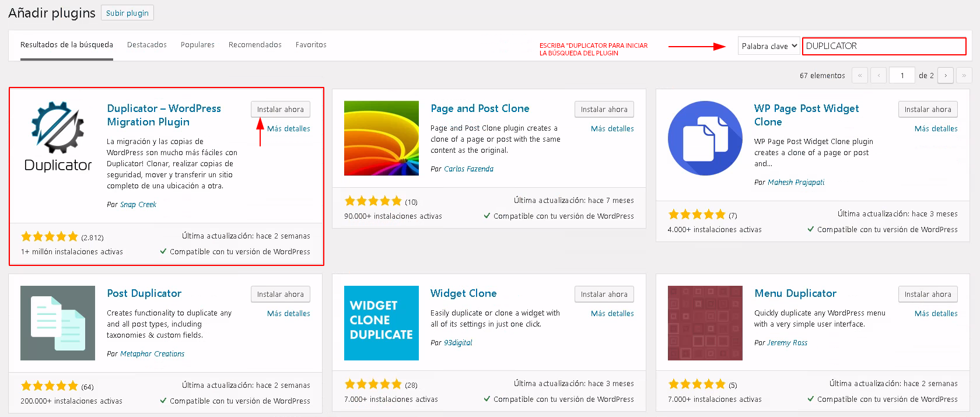The width and height of the screenshot is (980, 417).
Task: Open Más detalles for Widget Clone
Action: coord(612,313)
